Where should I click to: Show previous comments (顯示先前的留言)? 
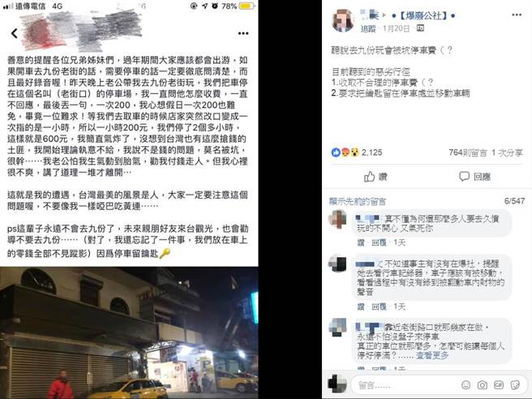pos(358,202)
